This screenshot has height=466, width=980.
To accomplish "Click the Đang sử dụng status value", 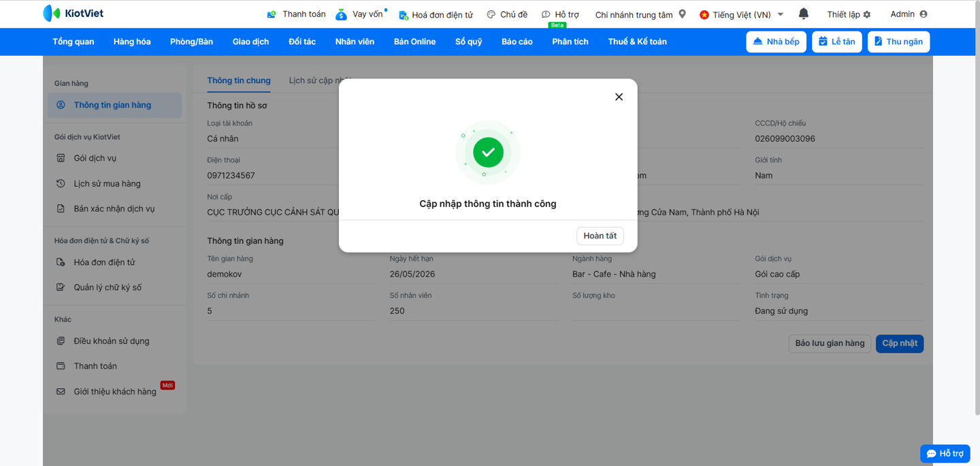I will click(x=781, y=311).
